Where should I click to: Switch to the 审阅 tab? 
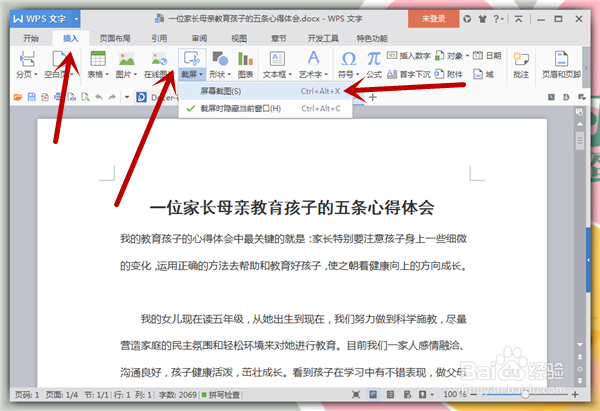(199, 38)
